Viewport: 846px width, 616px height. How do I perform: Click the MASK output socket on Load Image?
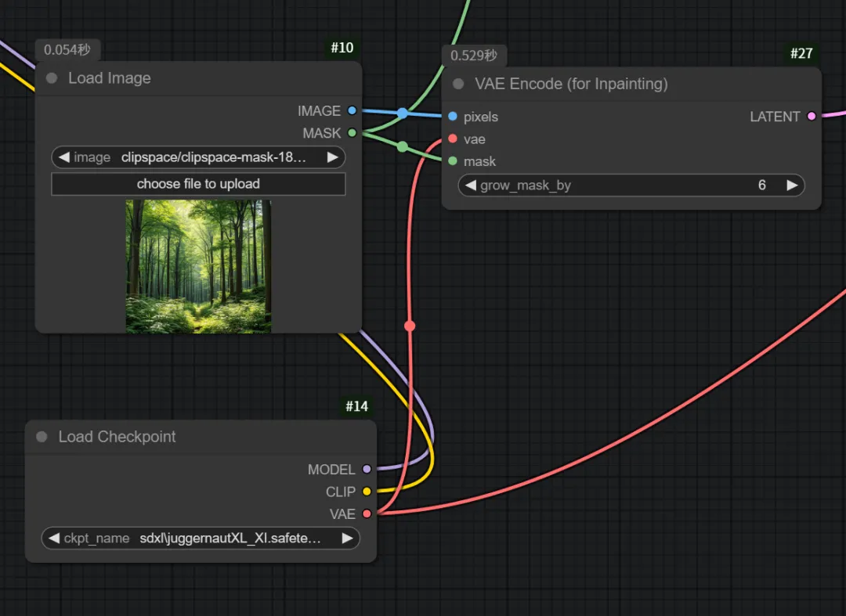pyautogui.click(x=352, y=133)
